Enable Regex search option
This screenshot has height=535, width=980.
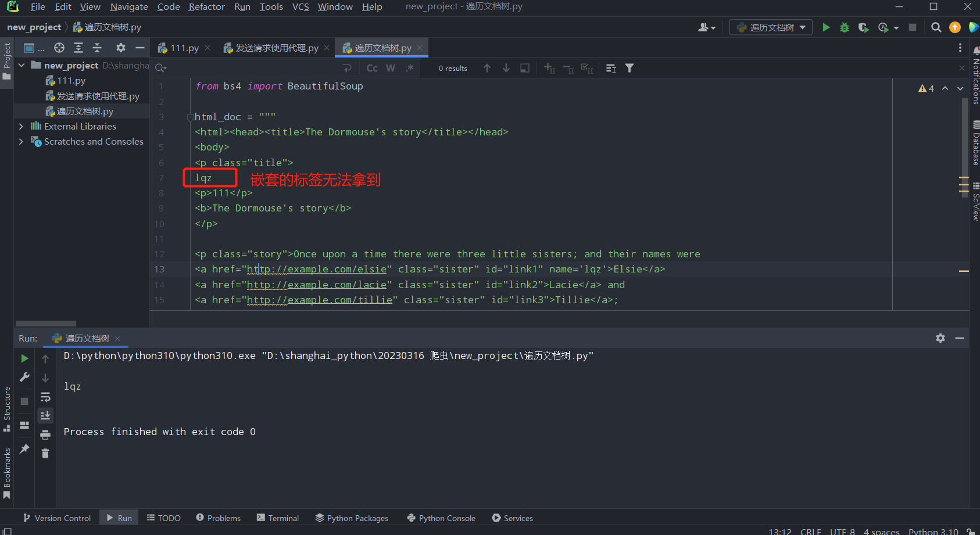[410, 68]
